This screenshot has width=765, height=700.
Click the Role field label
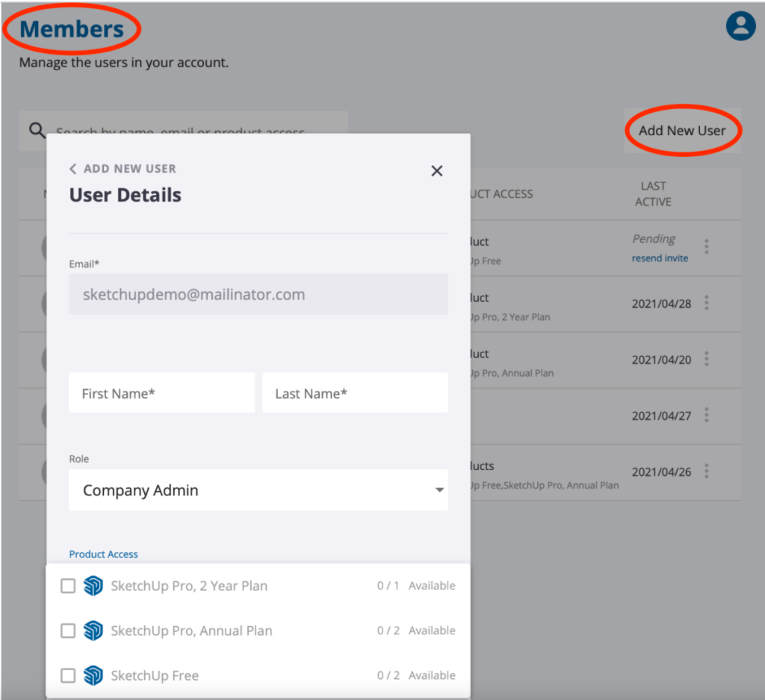[79, 459]
